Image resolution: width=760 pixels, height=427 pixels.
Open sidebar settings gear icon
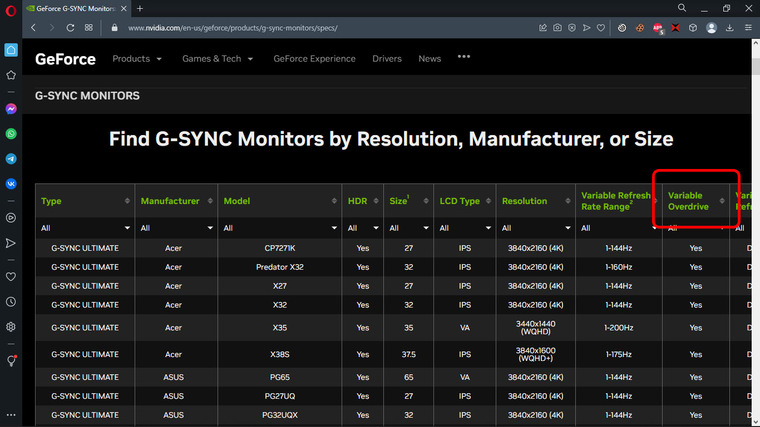click(x=11, y=327)
